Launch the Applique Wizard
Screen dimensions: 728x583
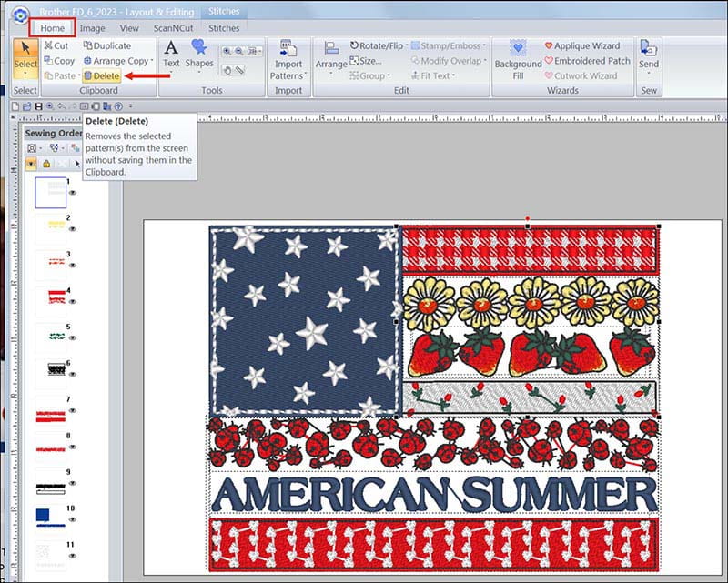pyautogui.click(x=587, y=45)
